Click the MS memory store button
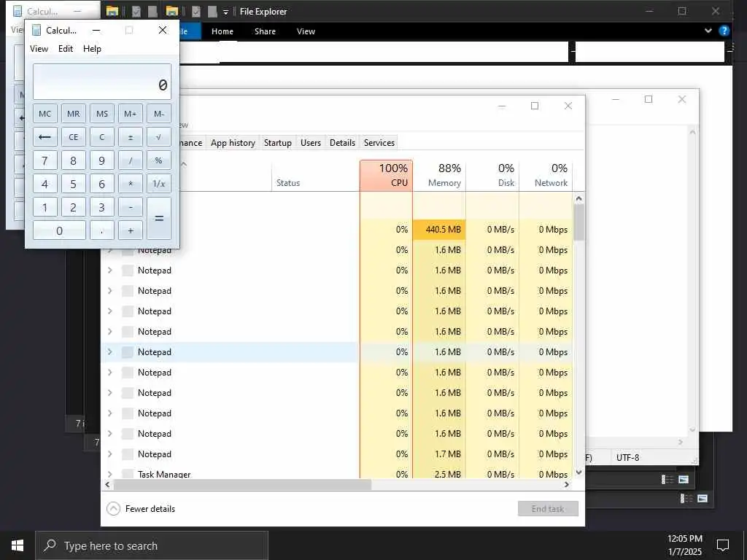The height and width of the screenshot is (560, 747). click(x=102, y=114)
